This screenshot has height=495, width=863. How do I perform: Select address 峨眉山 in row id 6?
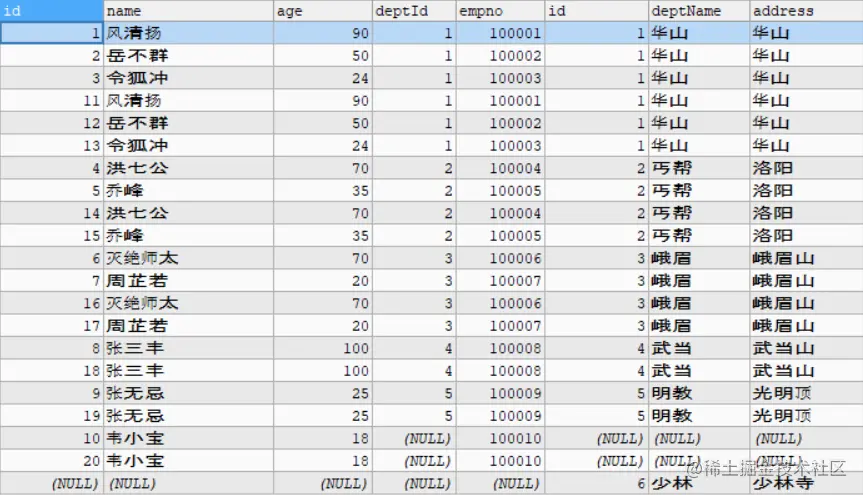(x=806, y=259)
